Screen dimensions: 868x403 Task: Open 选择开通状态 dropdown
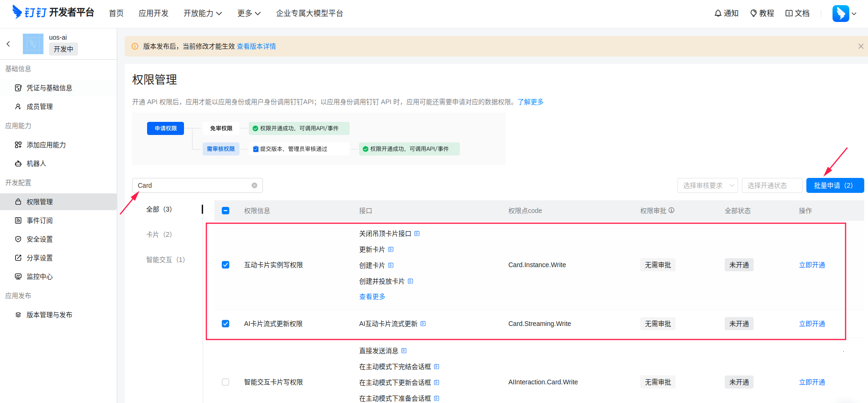(x=771, y=185)
